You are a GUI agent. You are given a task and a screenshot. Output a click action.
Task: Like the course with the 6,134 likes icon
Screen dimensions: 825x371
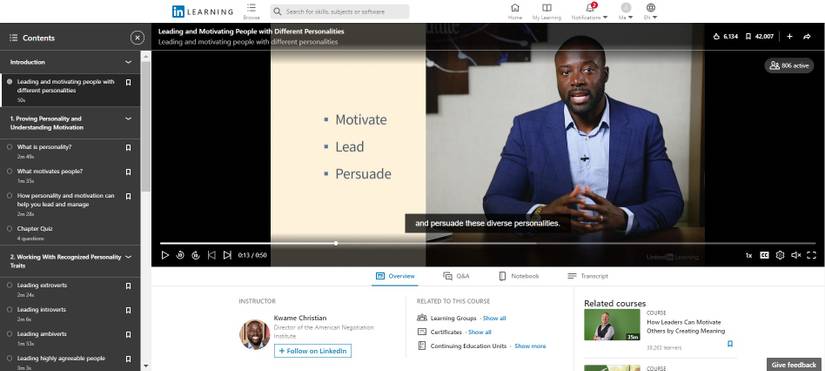point(716,36)
